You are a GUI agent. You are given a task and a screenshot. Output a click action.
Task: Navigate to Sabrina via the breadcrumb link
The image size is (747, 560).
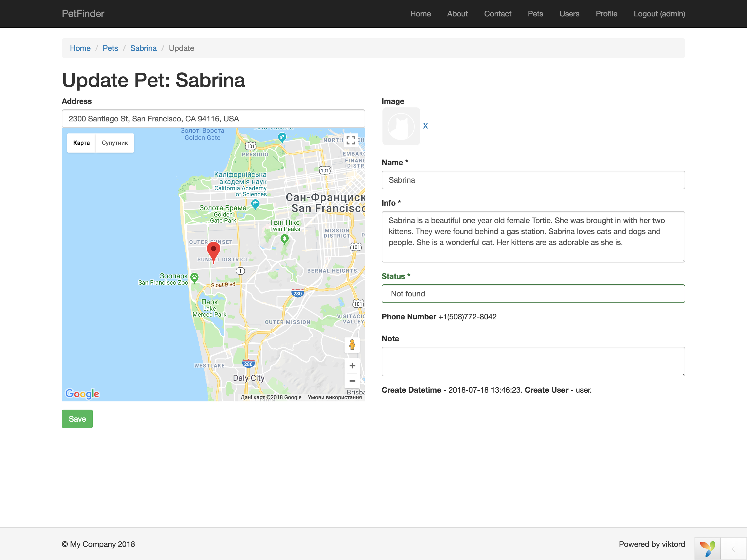click(x=143, y=48)
